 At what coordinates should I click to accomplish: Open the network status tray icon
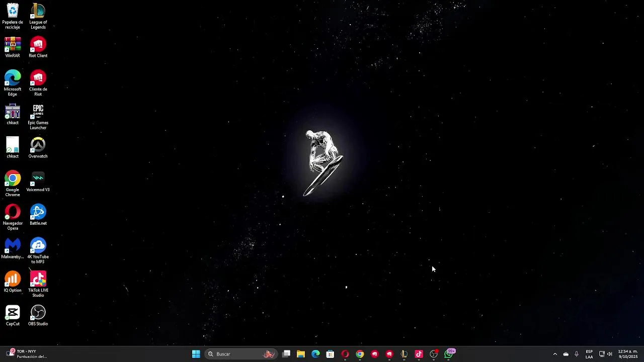click(x=601, y=354)
